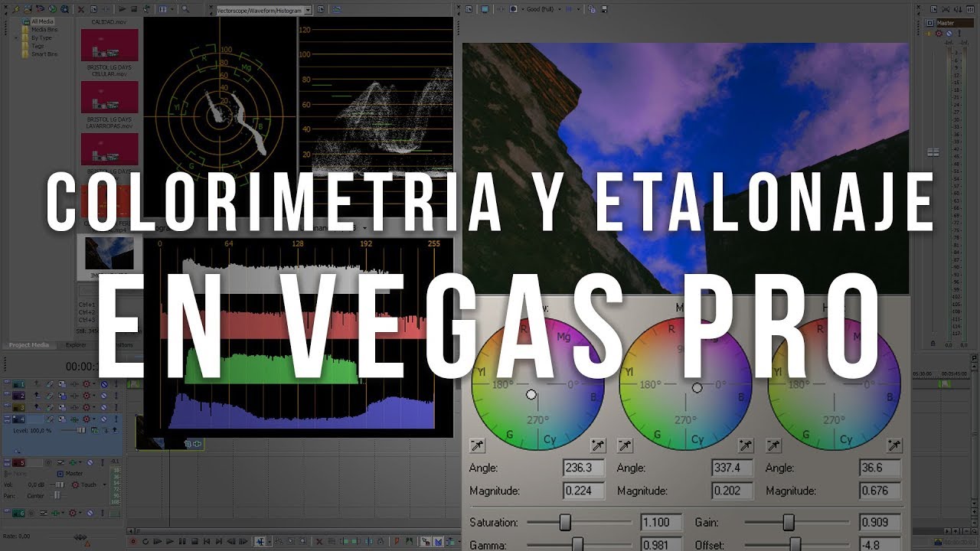Open the Touch automation mode dropdown

pos(93,484)
